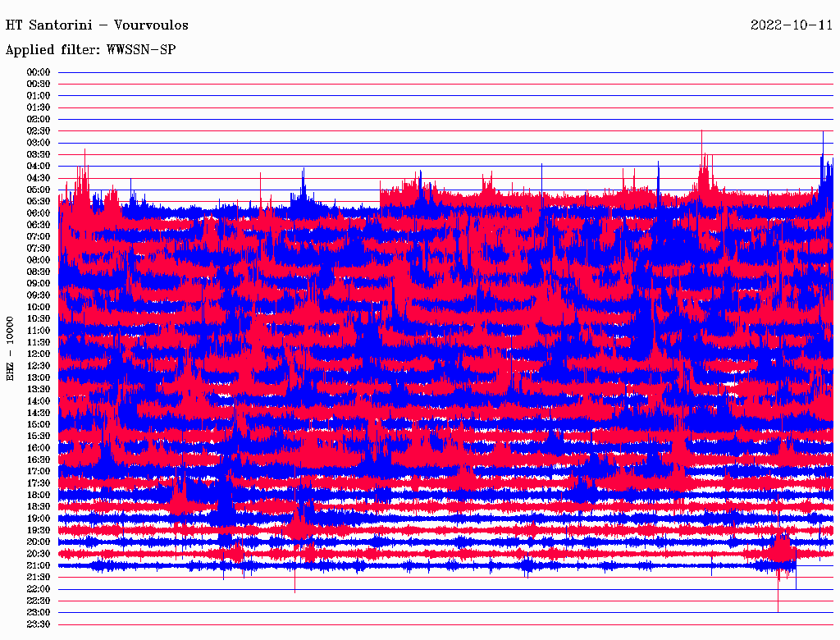Select the 08:00 time label
Image resolution: width=840 pixels, height=640 pixels.
[39, 260]
